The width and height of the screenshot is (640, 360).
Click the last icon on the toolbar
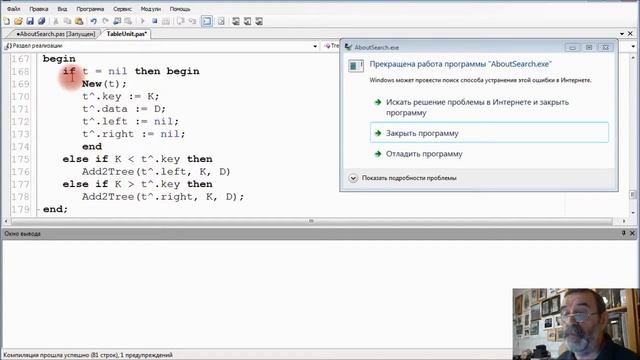pos(259,21)
